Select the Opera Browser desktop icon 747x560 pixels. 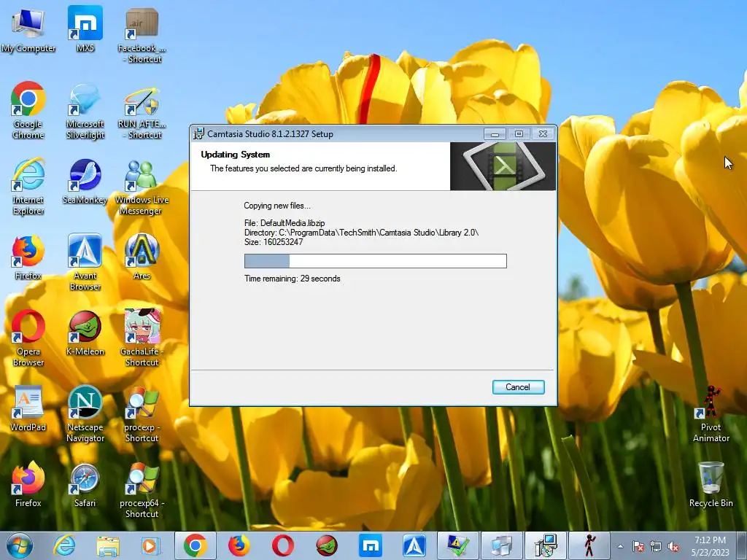(28, 338)
